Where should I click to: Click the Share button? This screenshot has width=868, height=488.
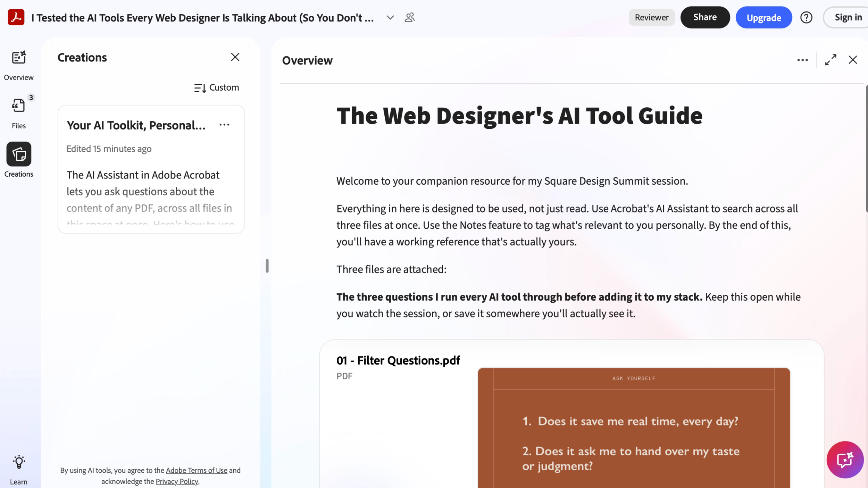click(705, 17)
